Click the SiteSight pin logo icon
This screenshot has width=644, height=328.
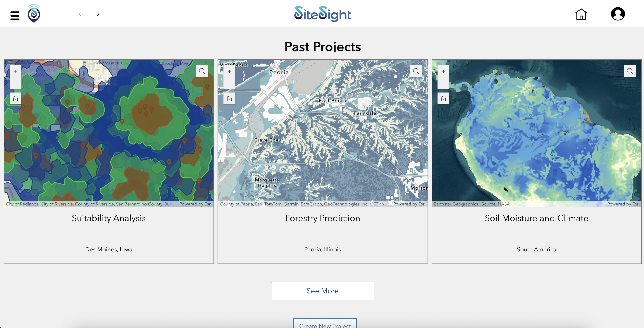(x=34, y=14)
